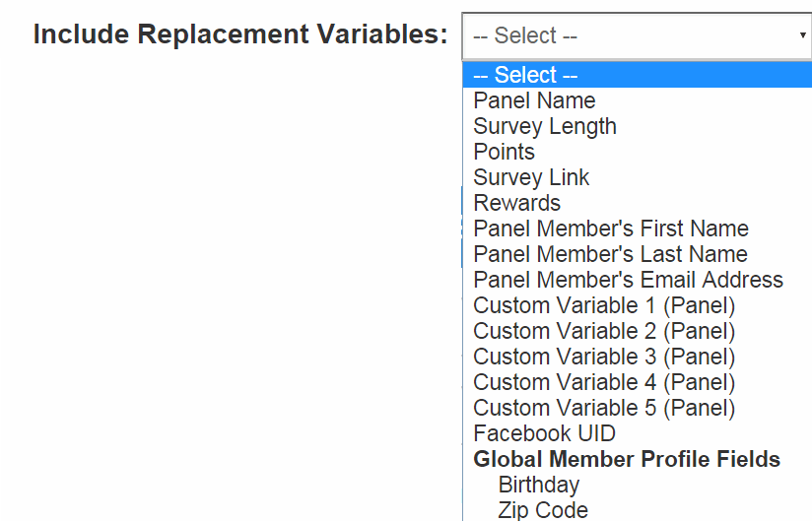Click the Include Replacement Variables dropdown arrow

[803, 35]
